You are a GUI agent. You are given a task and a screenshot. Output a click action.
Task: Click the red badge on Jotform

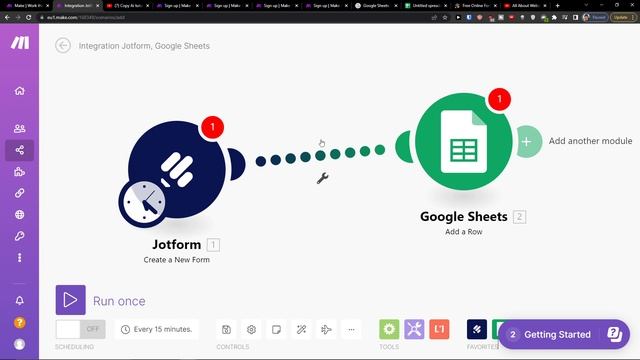coord(212,127)
